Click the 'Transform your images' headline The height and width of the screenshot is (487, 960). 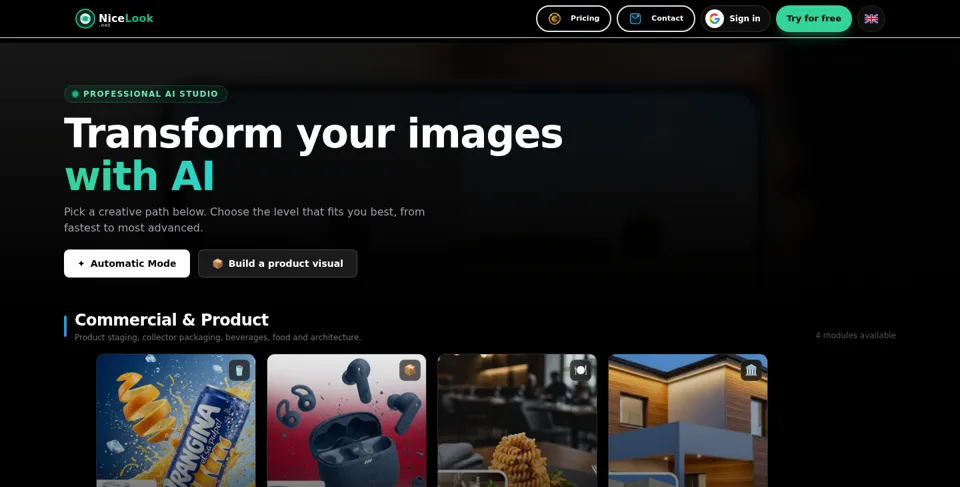tap(313, 134)
